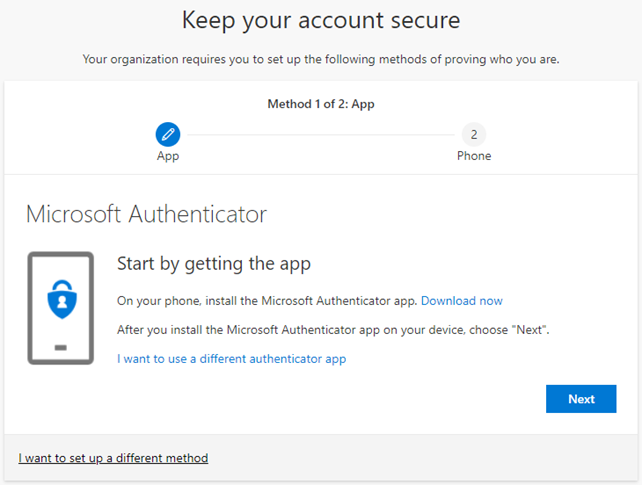Open I want to set up a different method
Screen dimensions: 642x485
tap(113, 458)
